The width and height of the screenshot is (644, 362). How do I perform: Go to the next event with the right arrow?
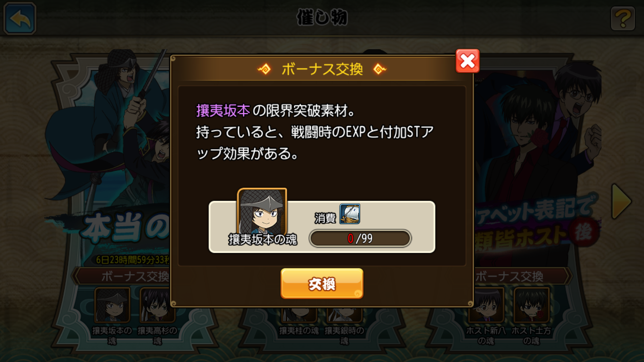tap(621, 202)
